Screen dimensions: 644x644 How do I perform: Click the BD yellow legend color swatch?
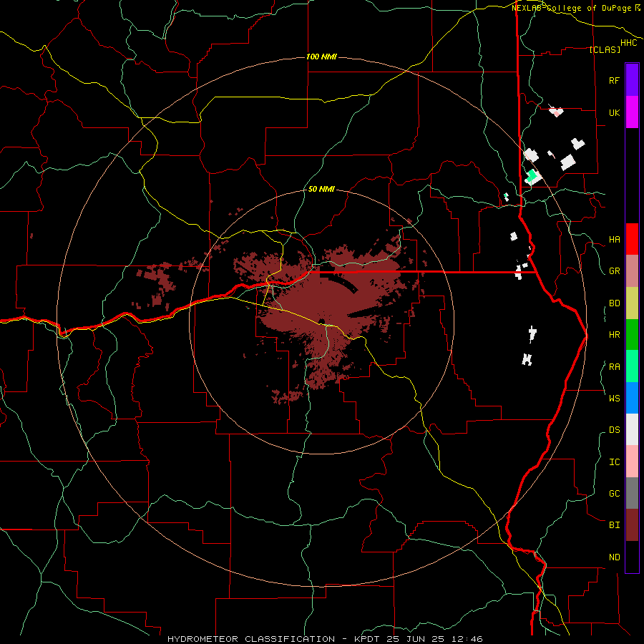coord(632,303)
